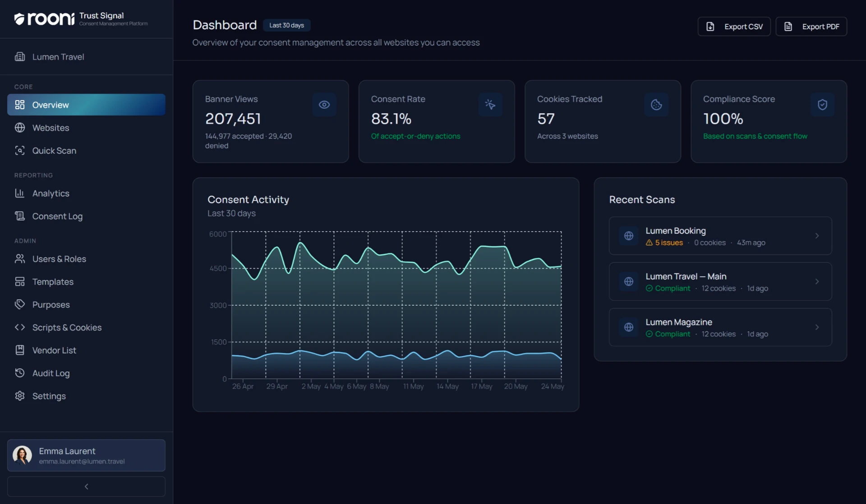Click the Scripts & Cookies code icon
The height and width of the screenshot is (504, 866).
(x=20, y=327)
